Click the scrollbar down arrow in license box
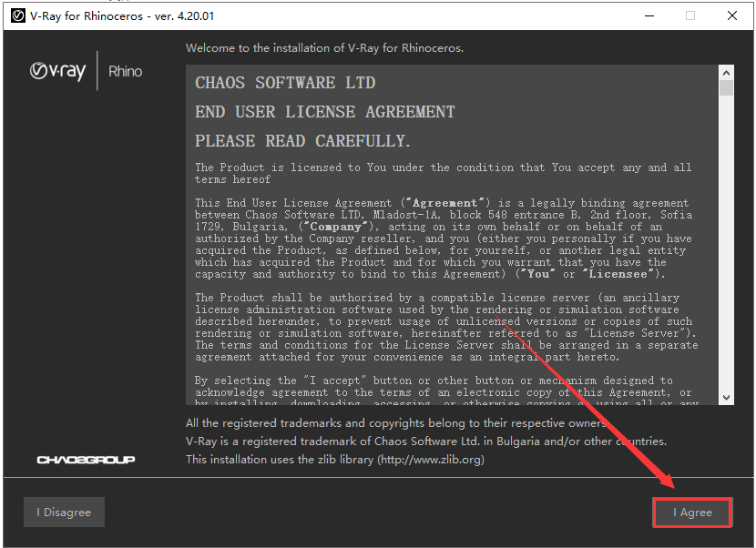This screenshot has width=756, height=548. point(726,398)
